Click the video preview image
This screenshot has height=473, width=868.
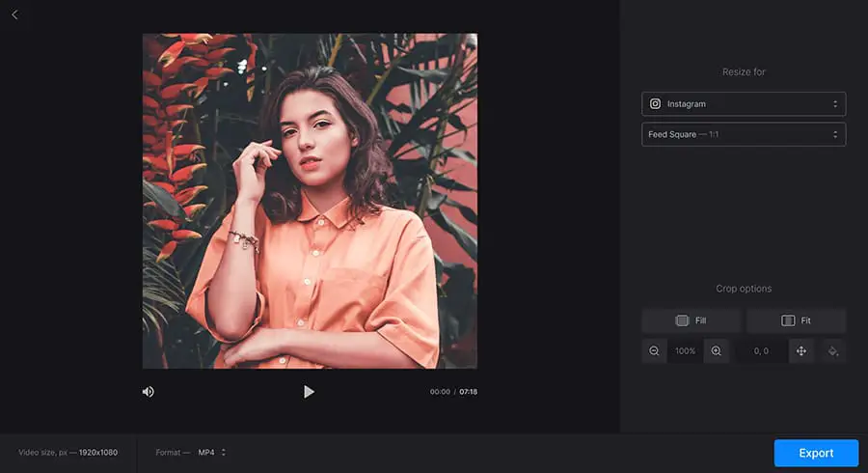tap(310, 201)
